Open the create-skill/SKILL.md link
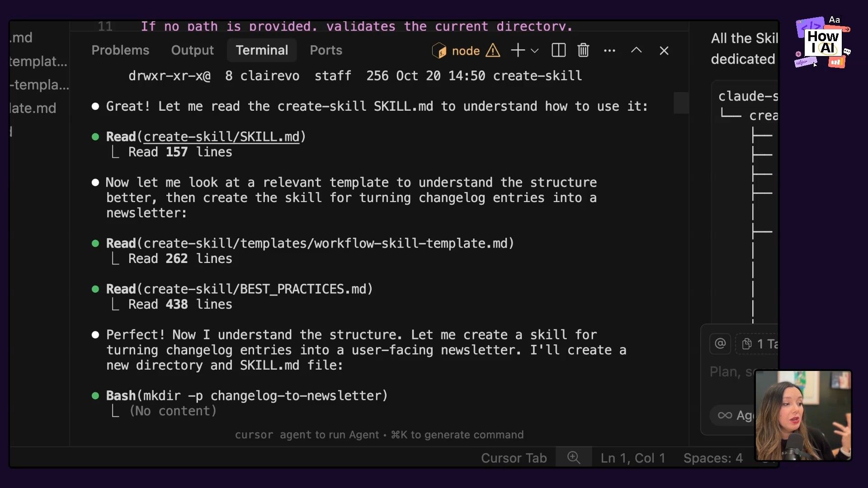The height and width of the screenshot is (488, 868). [x=221, y=136]
